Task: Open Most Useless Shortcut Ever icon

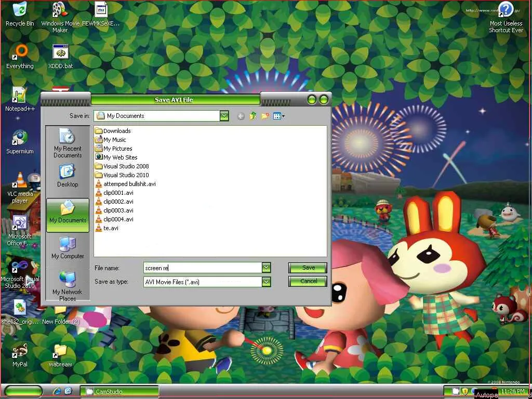Action: pyautogui.click(x=506, y=17)
